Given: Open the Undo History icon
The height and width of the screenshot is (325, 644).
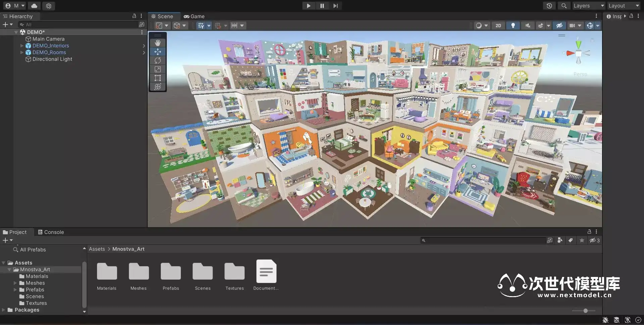Looking at the screenshot, I should 549,6.
